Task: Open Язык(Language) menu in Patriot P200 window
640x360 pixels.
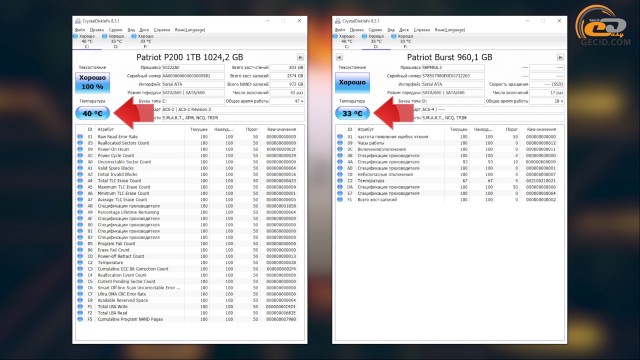Action: pos(190,30)
